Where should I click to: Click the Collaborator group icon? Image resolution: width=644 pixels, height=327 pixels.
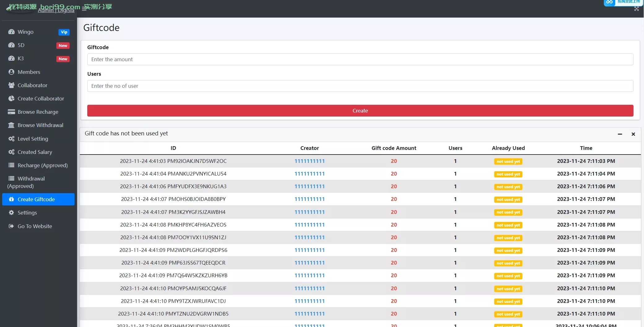tap(11, 85)
